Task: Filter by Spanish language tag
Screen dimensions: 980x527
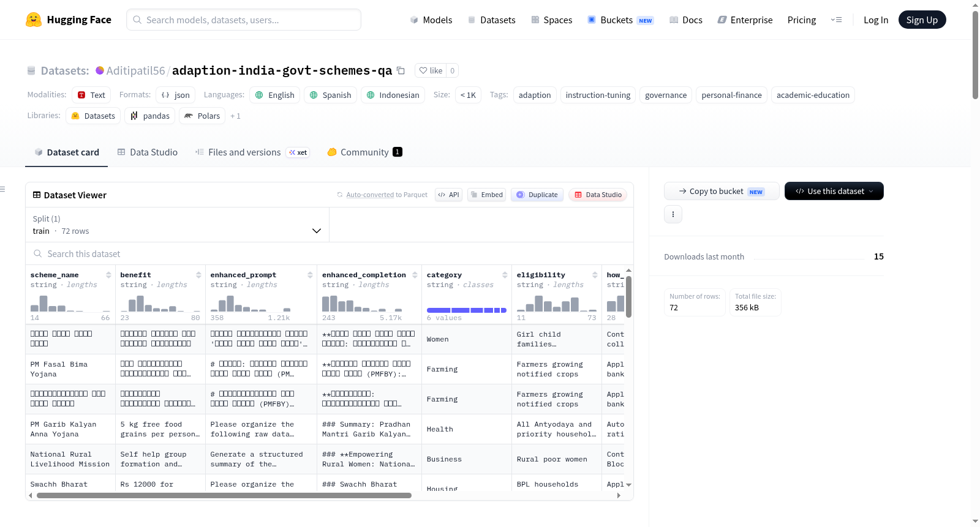Action: click(330, 95)
